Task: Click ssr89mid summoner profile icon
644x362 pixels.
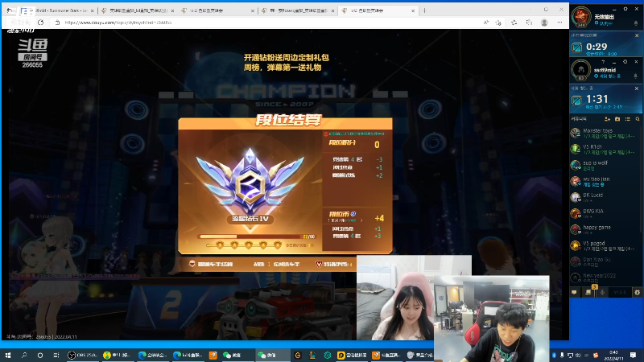Action: (581, 70)
